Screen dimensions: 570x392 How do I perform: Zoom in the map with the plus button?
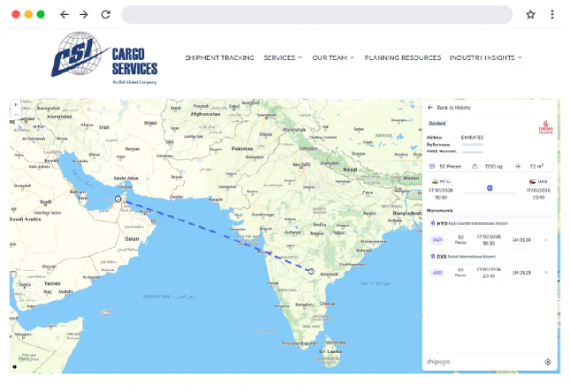[x=16, y=105]
